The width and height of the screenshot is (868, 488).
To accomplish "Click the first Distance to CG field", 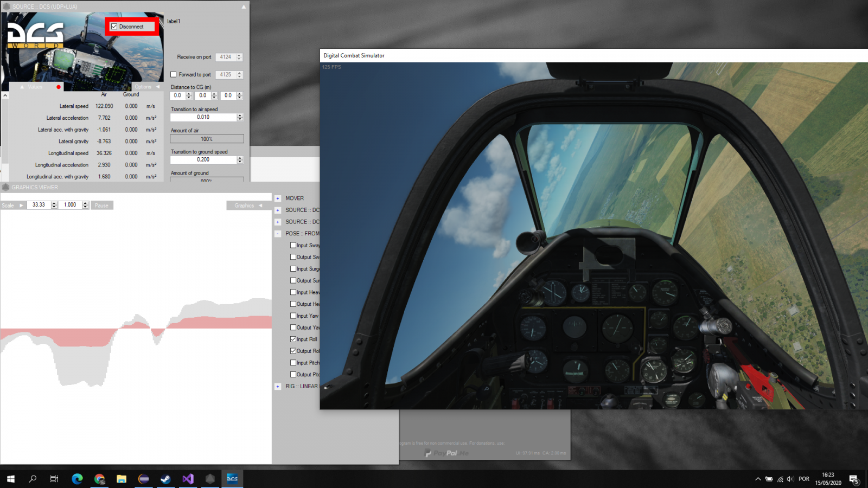I will tap(177, 95).
